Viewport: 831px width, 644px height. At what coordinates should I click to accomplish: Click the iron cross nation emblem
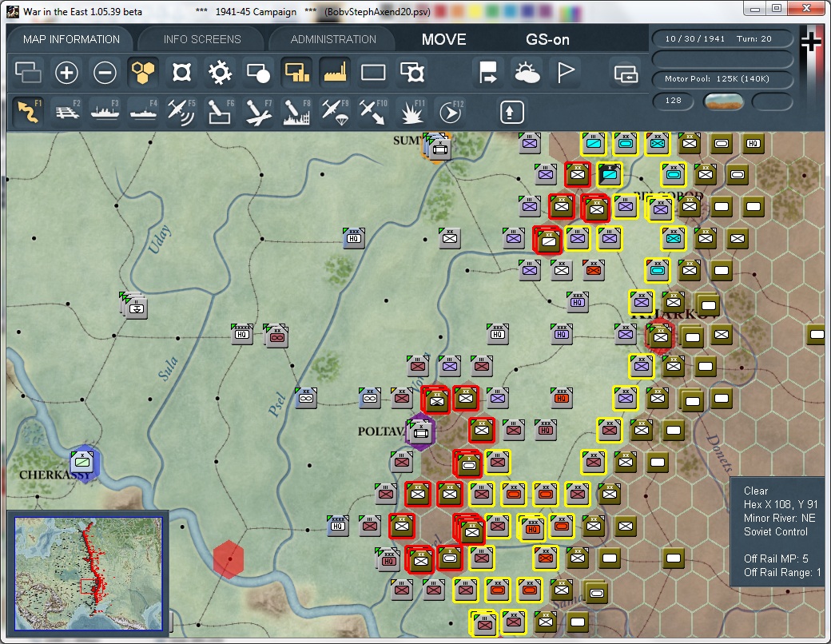point(811,42)
